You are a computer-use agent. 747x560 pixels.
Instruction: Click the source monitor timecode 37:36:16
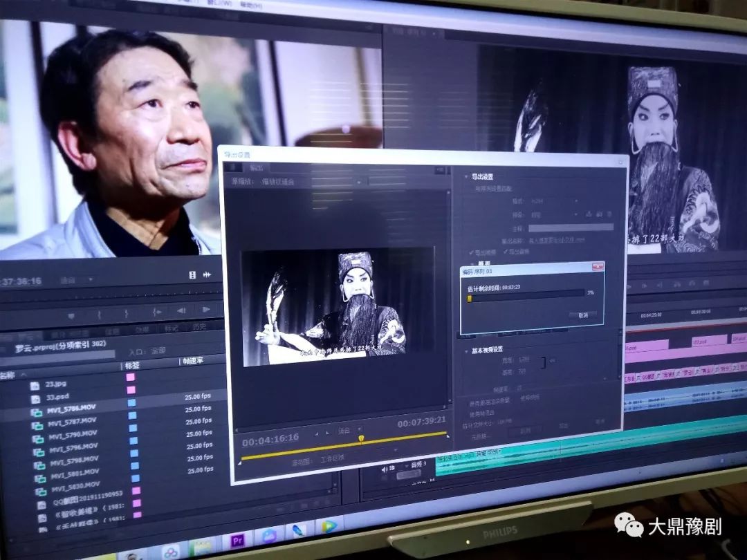(x=21, y=281)
